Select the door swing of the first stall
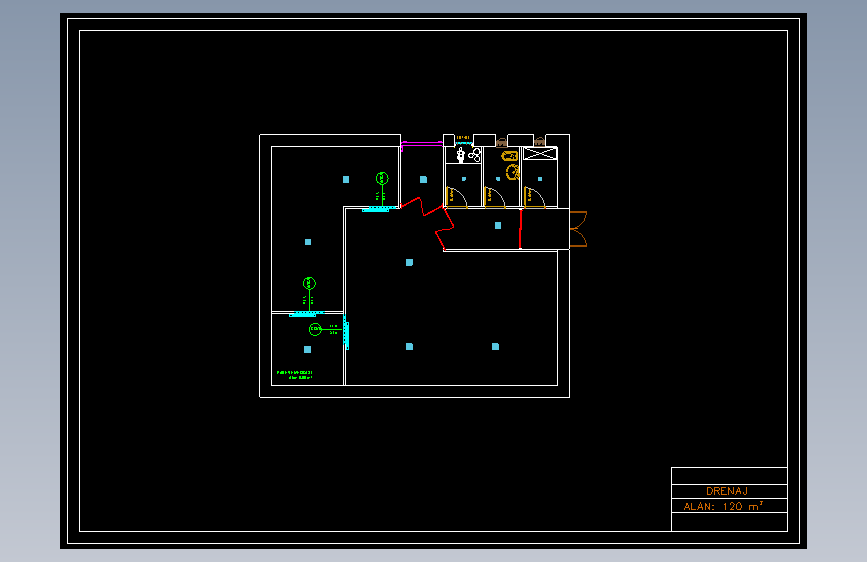 [x=456, y=197]
